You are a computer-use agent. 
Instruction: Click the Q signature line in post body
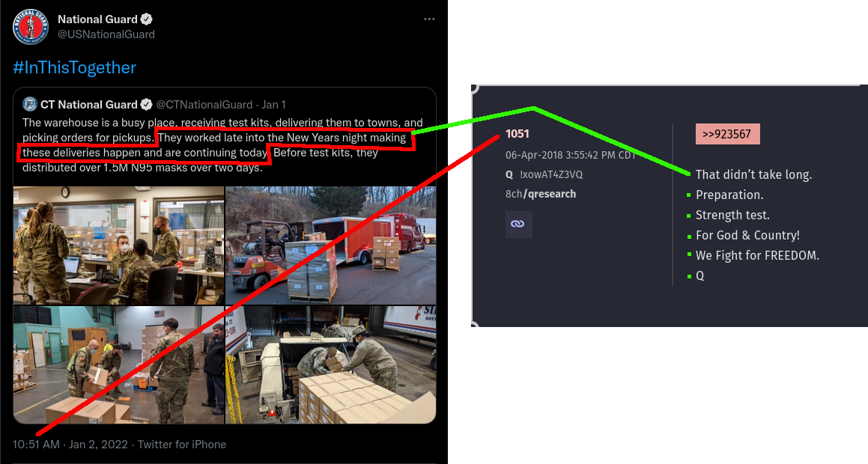699,275
